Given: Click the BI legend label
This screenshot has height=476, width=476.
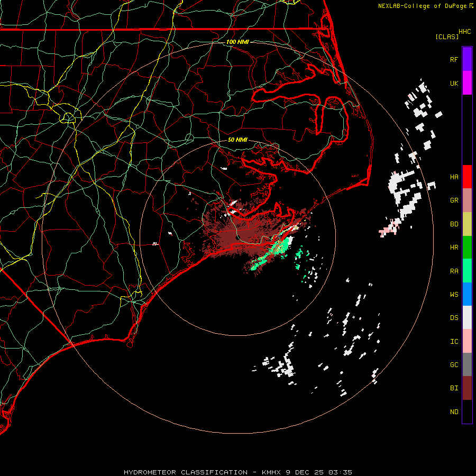Looking at the screenshot, I should [x=454, y=388].
